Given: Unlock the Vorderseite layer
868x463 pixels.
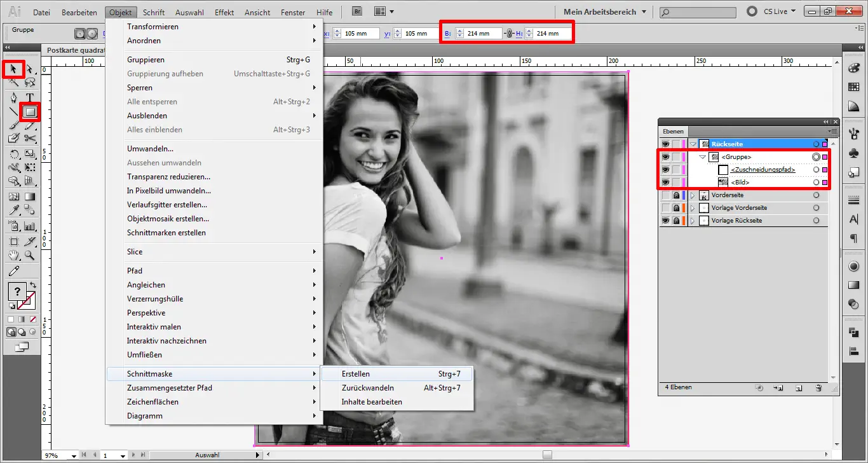Looking at the screenshot, I should point(676,195).
